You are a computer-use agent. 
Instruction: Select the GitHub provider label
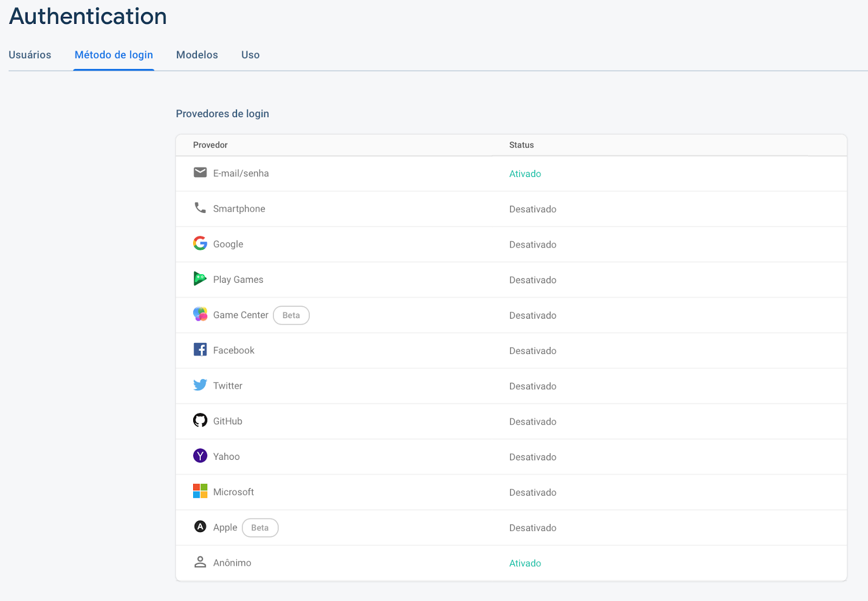(x=228, y=421)
